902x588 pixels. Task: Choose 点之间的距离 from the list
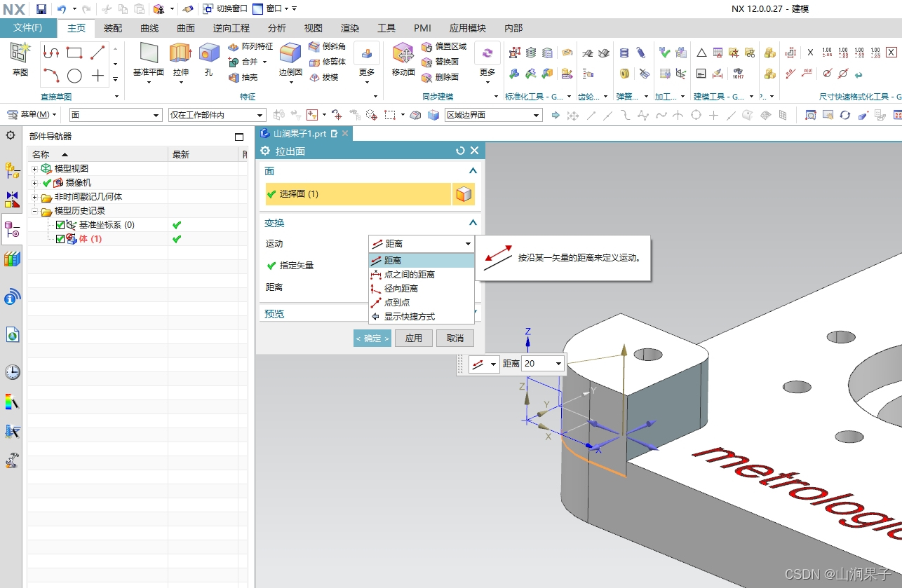point(422,275)
